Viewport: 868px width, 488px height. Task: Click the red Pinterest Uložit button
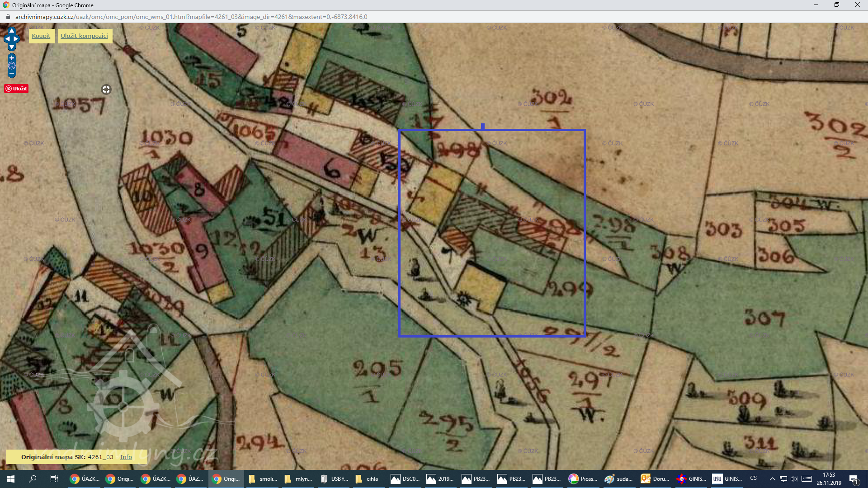point(17,89)
